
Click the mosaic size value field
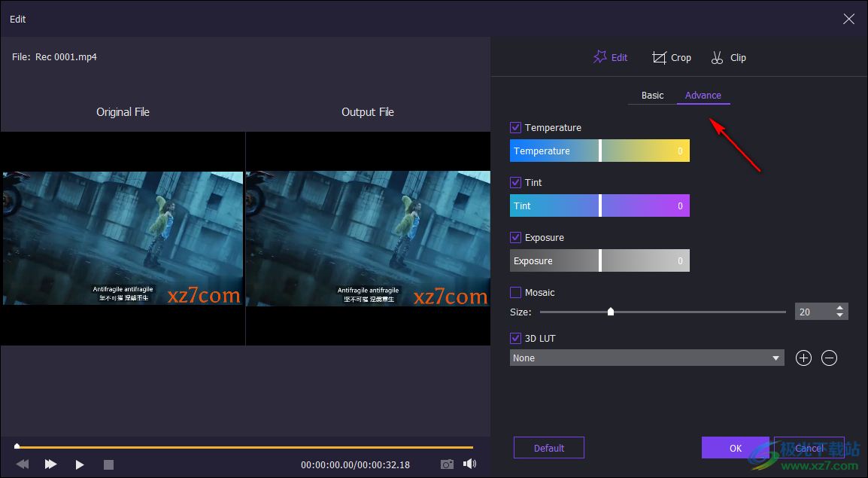815,312
